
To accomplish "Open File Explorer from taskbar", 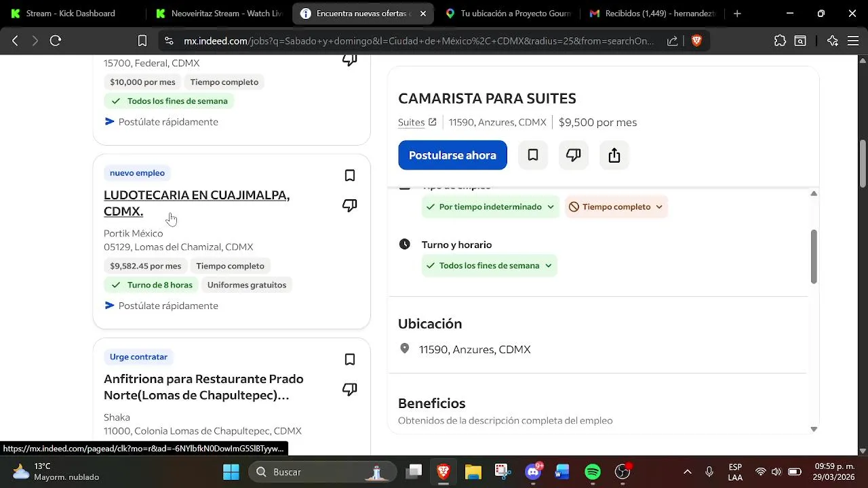I will (x=473, y=472).
